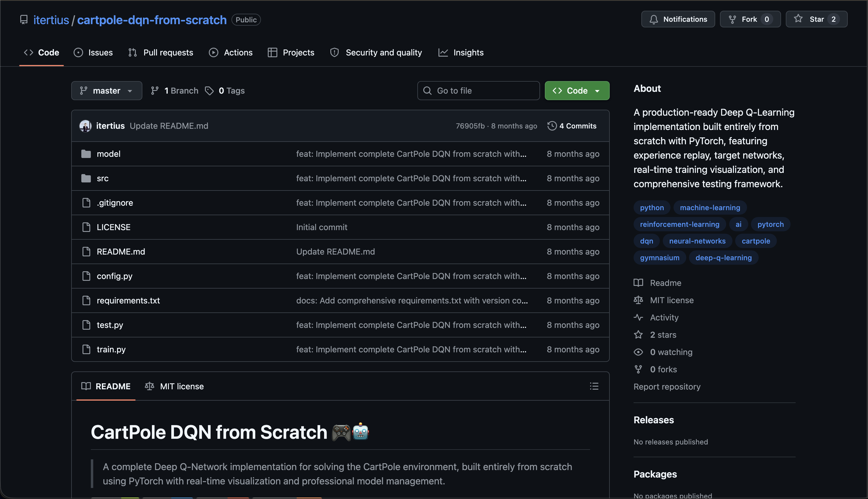This screenshot has width=868, height=499.
Task: Click the Fork button
Action: pos(750,19)
